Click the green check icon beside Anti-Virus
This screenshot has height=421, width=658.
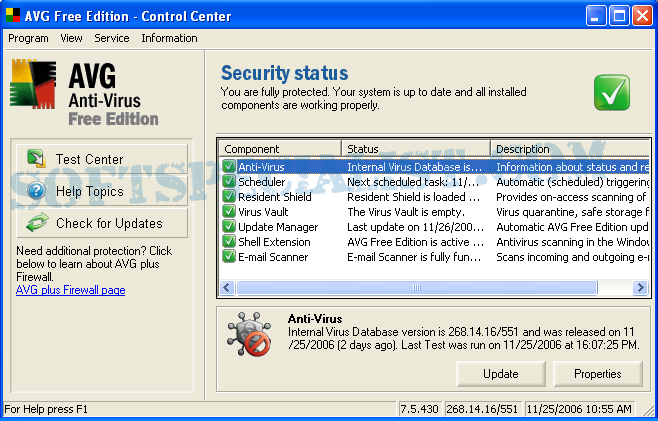click(x=229, y=167)
